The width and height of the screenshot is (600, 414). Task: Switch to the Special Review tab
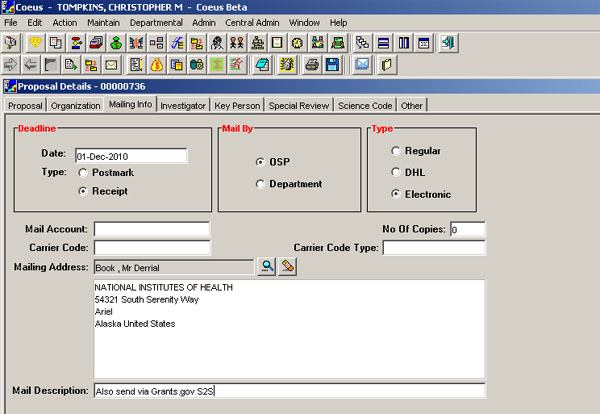coord(297,105)
